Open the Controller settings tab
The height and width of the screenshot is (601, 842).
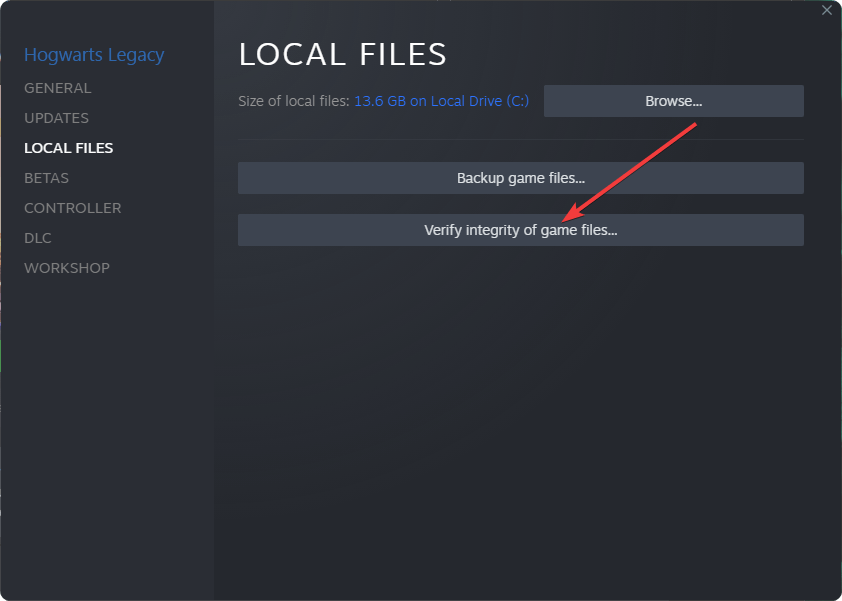[72, 208]
